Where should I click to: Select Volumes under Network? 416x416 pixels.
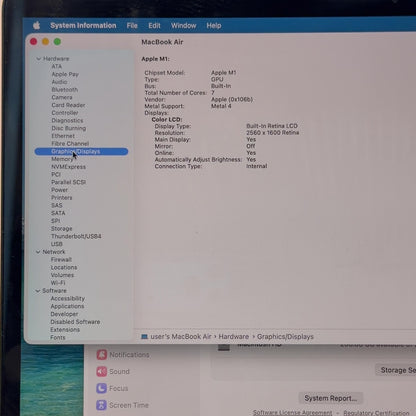pos(62,275)
